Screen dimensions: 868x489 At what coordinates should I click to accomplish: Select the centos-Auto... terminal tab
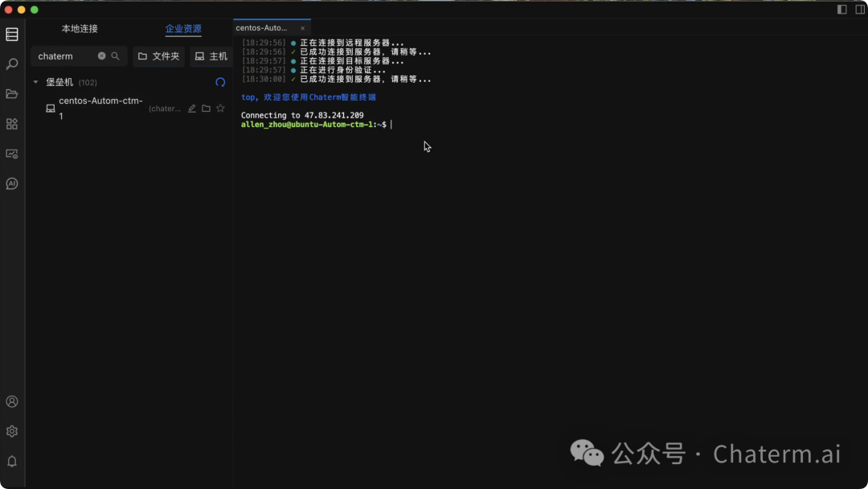pos(263,27)
